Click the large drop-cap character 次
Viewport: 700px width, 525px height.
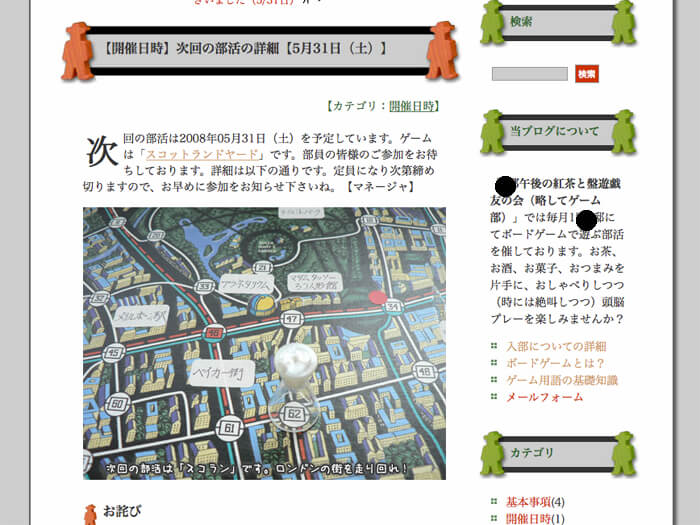click(102, 152)
